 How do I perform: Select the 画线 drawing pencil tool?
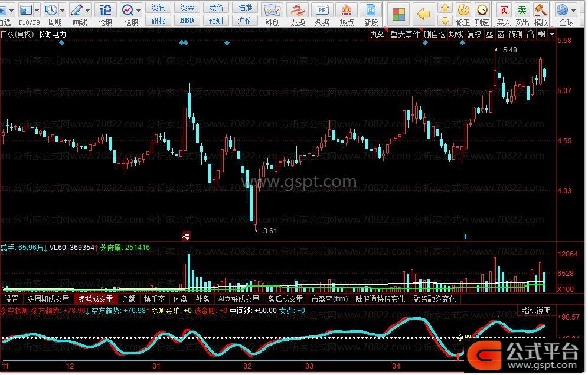click(77, 10)
